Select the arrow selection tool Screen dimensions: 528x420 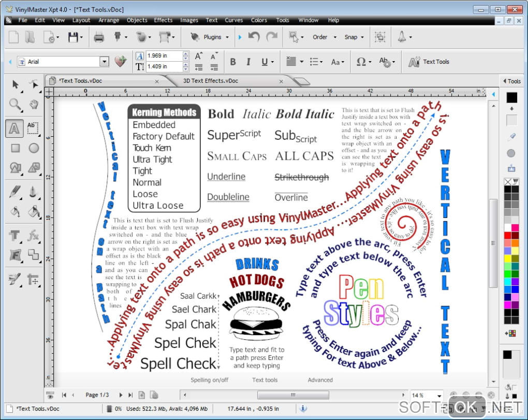(15, 84)
